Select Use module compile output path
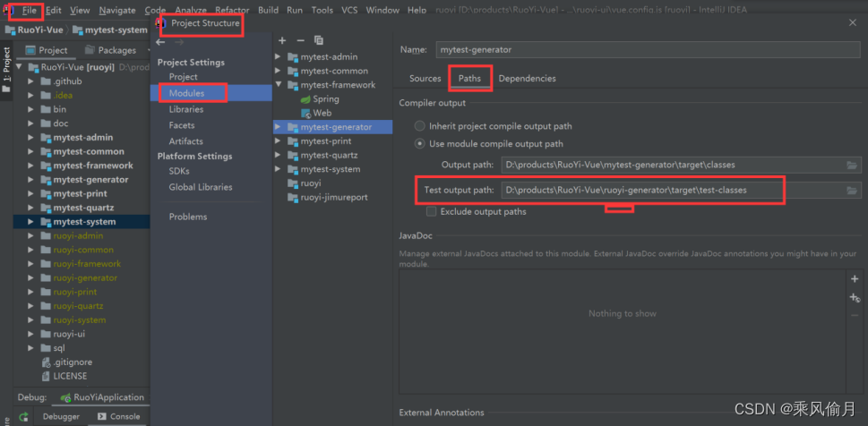868x426 pixels. click(419, 144)
